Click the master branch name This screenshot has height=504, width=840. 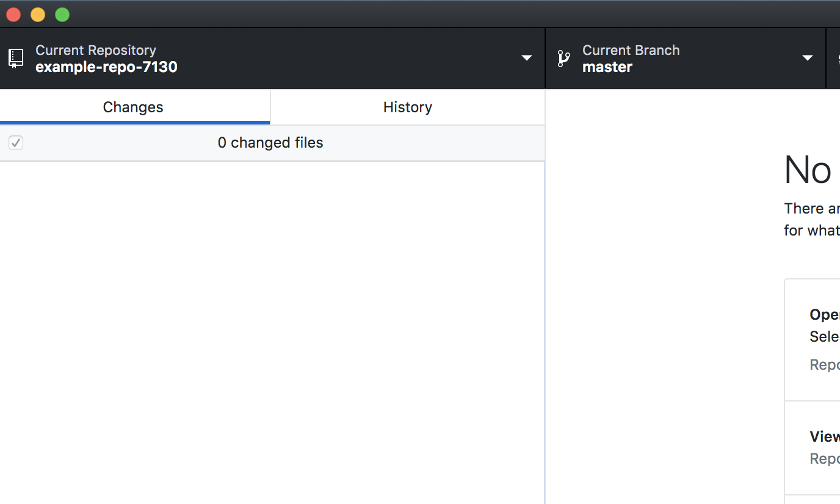click(607, 67)
